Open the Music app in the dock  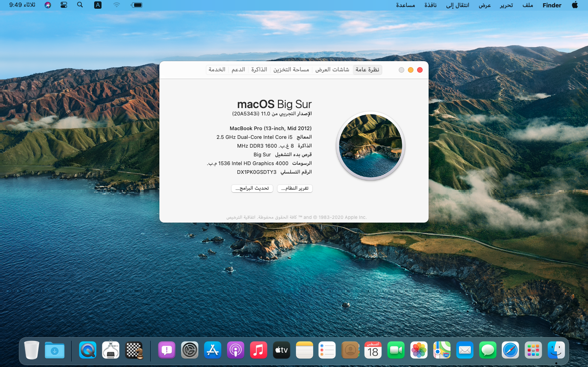(259, 350)
